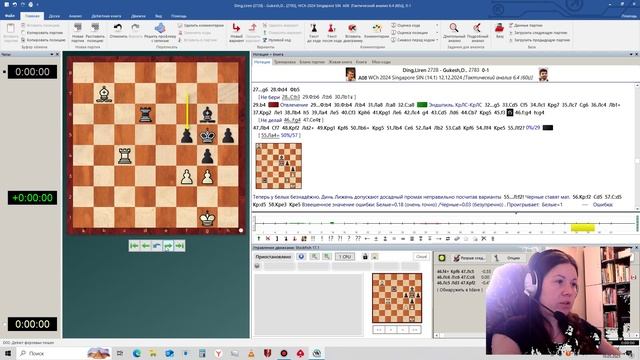The height and width of the screenshot is (360, 640).
Task: Click the New game icon in ribbon
Action: pos(78,28)
